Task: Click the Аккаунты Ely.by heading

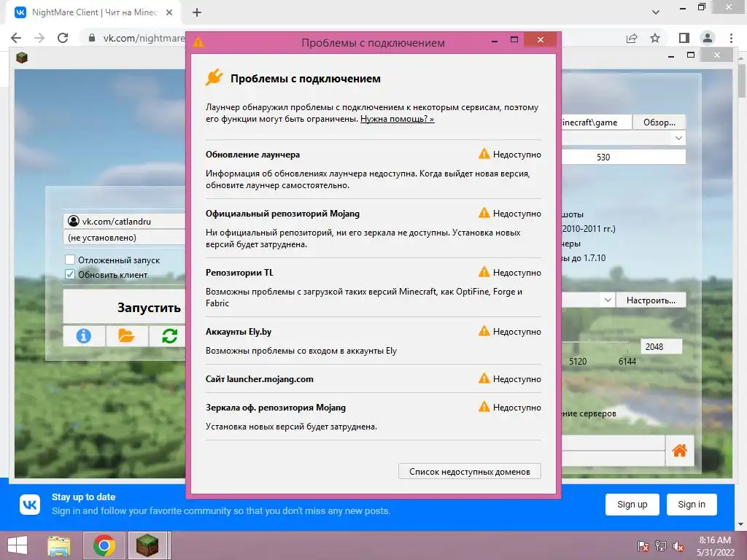Action: [239, 332]
